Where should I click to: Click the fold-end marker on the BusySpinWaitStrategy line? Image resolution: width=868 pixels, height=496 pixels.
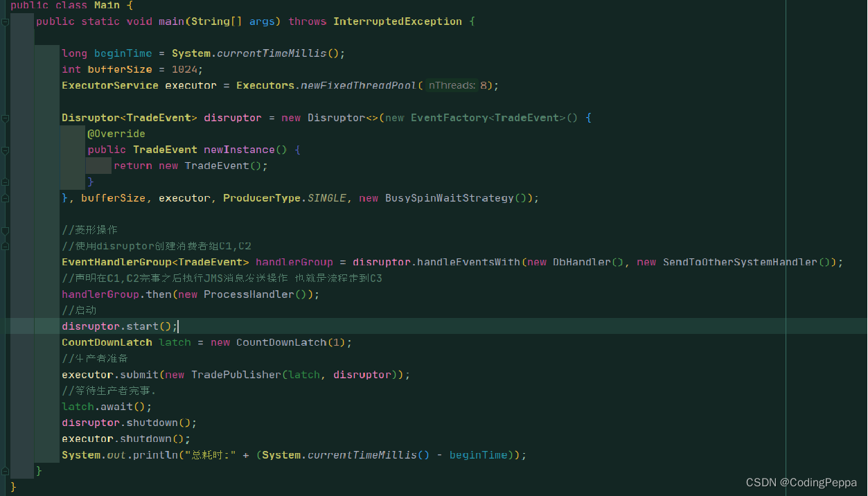(x=5, y=198)
